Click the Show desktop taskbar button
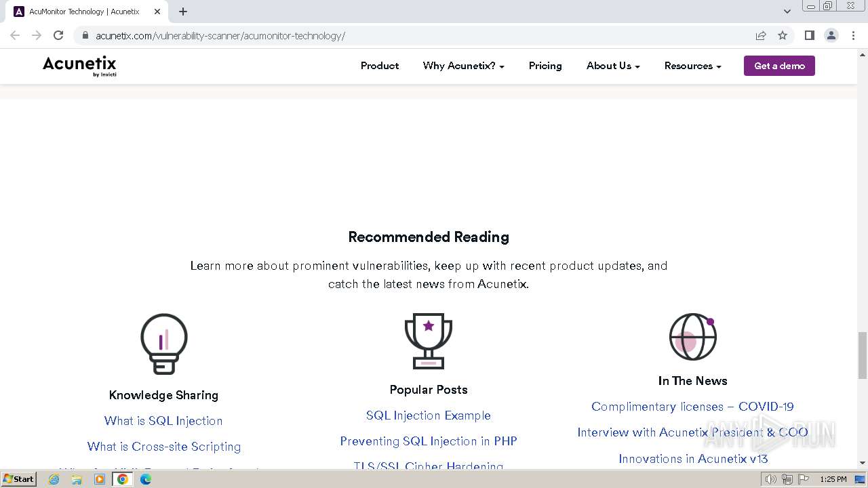Screen dimensions: 868x488 (x=860, y=479)
